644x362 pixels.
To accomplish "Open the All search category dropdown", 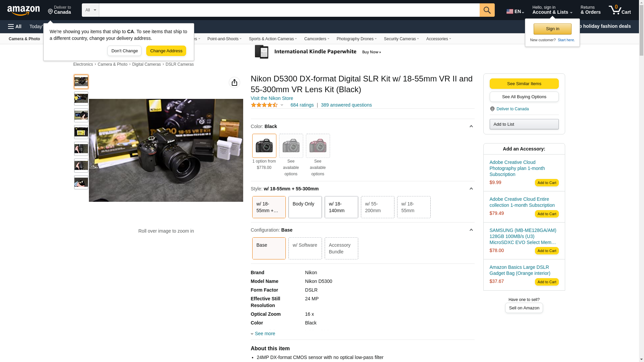I will [90, 10].
